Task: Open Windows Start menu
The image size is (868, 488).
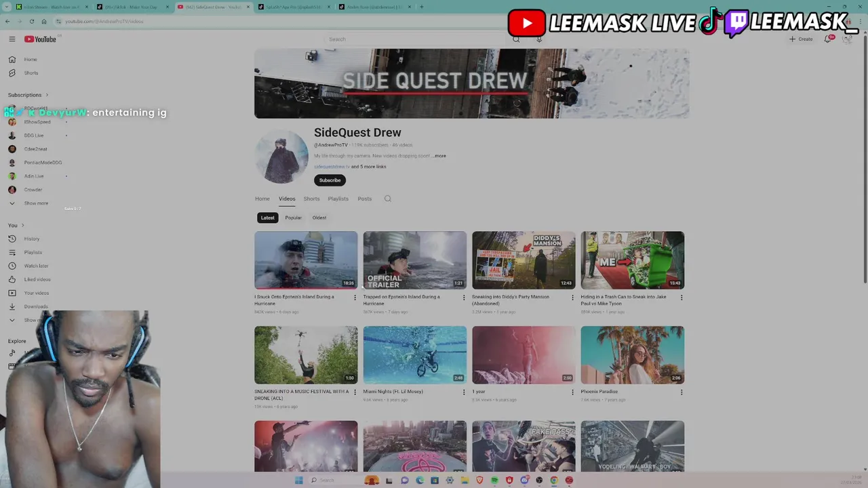Action: [298, 480]
